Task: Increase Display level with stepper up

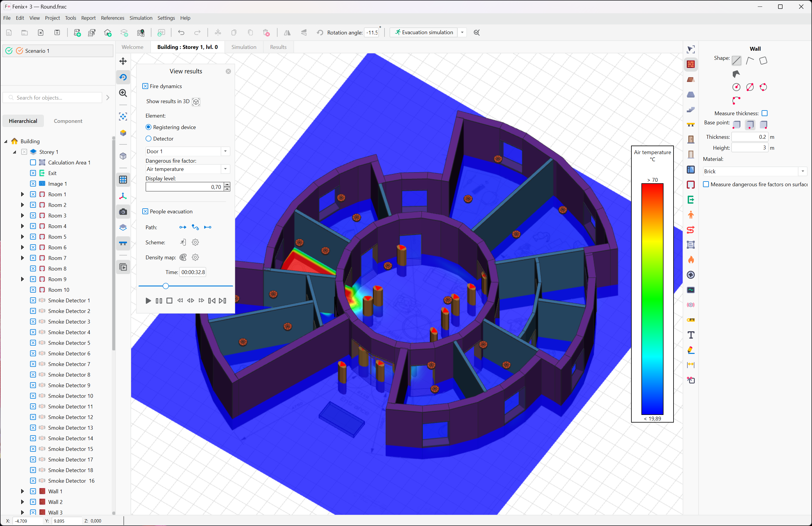Action: pyautogui.click(x=227, y=184)
